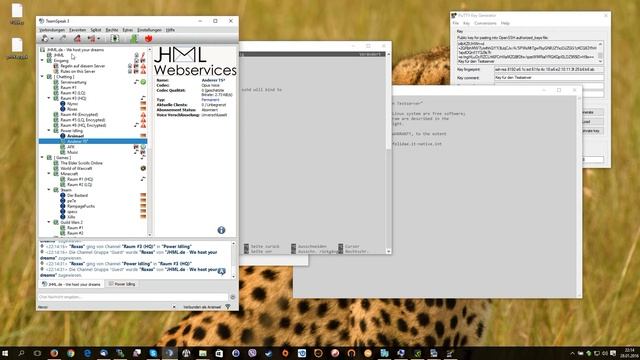Collapse the Minecraft channel
Image resolution: width=640 pixels, height=360 pixels.
point(49,174)
